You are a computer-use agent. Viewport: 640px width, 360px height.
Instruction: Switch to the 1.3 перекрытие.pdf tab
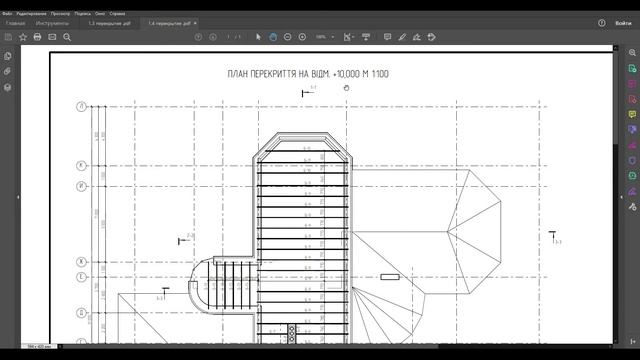point(109,23)
